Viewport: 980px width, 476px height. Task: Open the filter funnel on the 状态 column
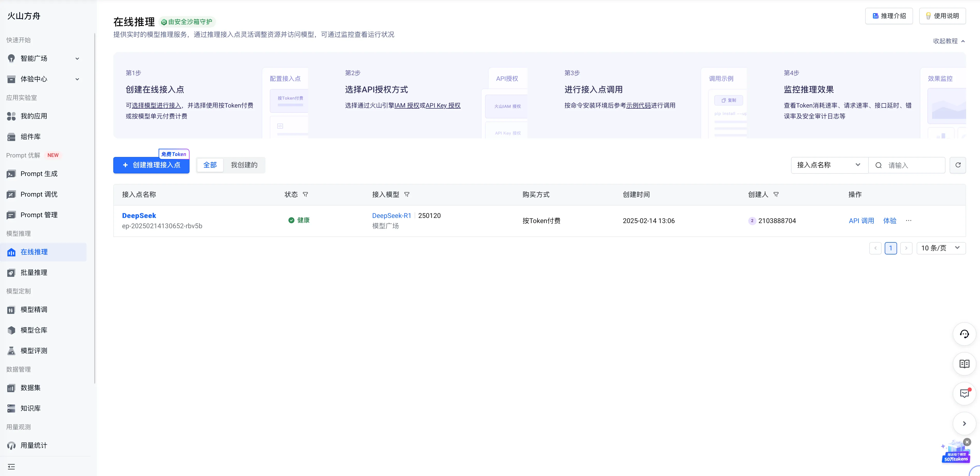click(305, 194)
